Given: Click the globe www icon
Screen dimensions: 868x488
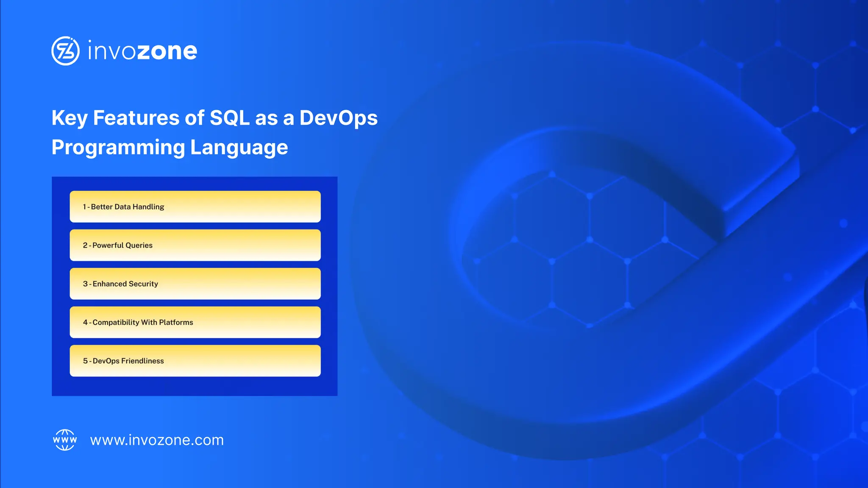Looking at the screenshot, I should 65,440.
